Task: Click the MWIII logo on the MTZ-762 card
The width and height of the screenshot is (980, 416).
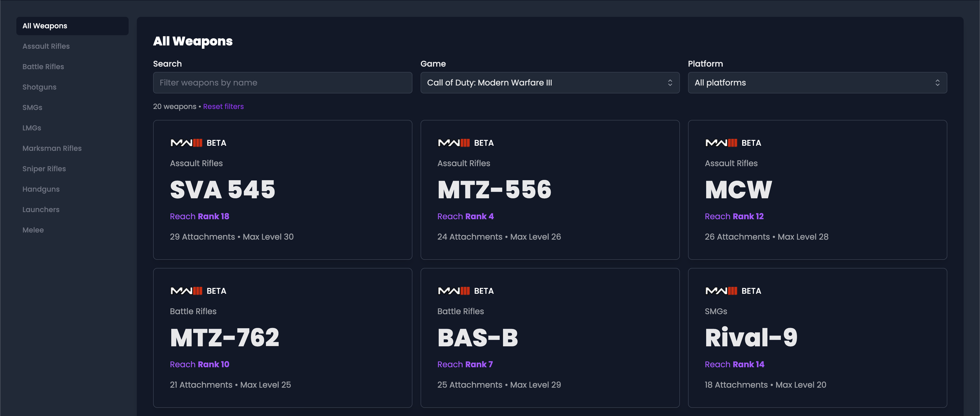Action: [186, 291]
